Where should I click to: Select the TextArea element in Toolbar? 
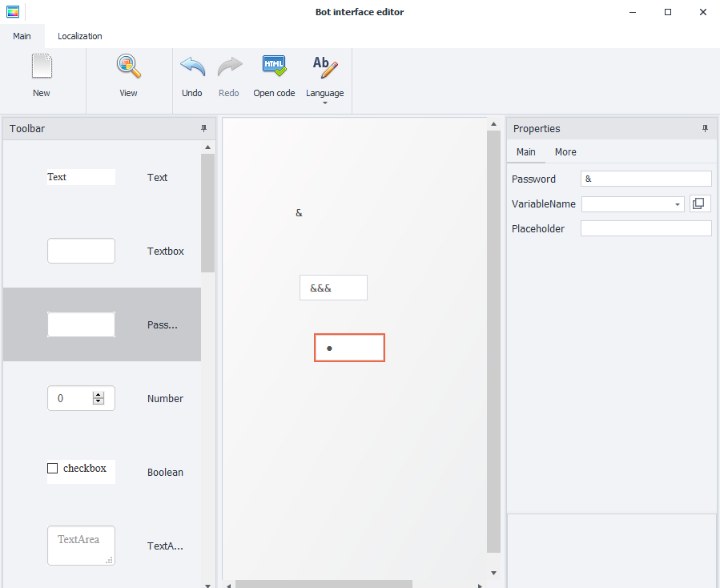tap(102, 546)
